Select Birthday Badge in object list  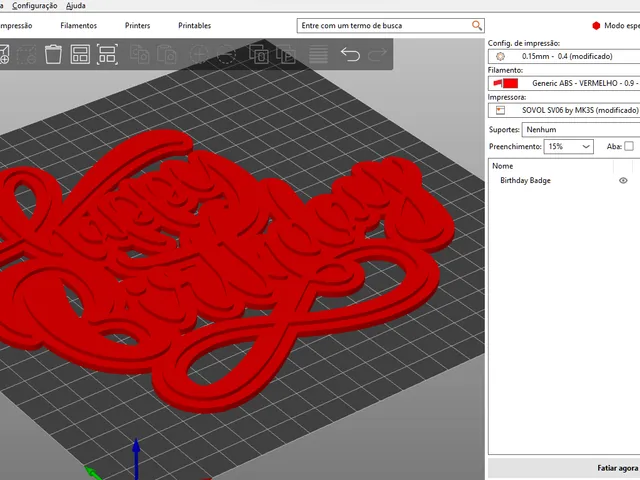(x=525, y=180)
